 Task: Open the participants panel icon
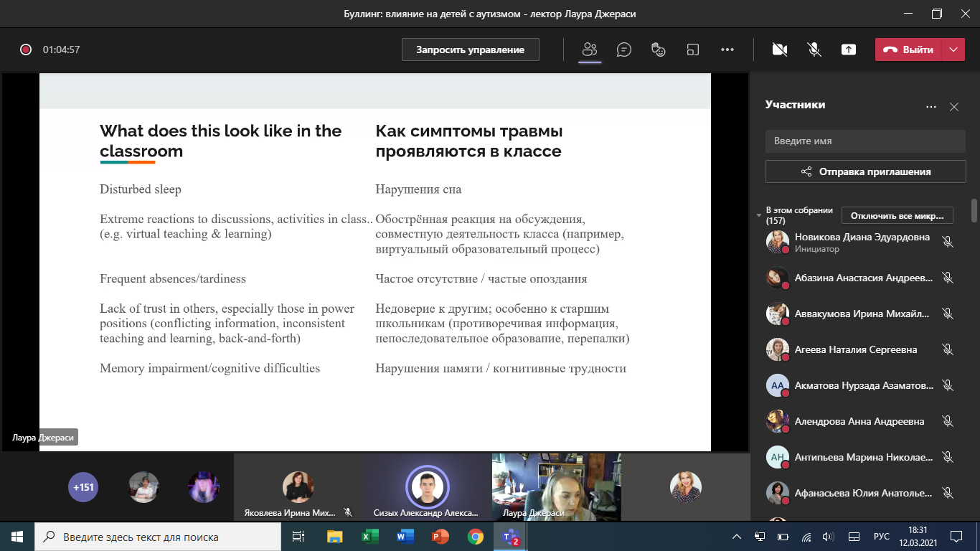[x=590, y=50]
